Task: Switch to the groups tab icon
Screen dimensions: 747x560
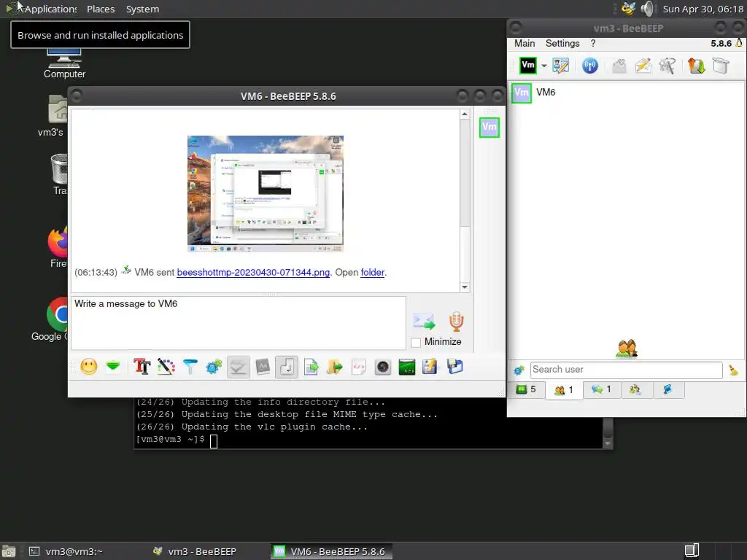Action: 635,389
